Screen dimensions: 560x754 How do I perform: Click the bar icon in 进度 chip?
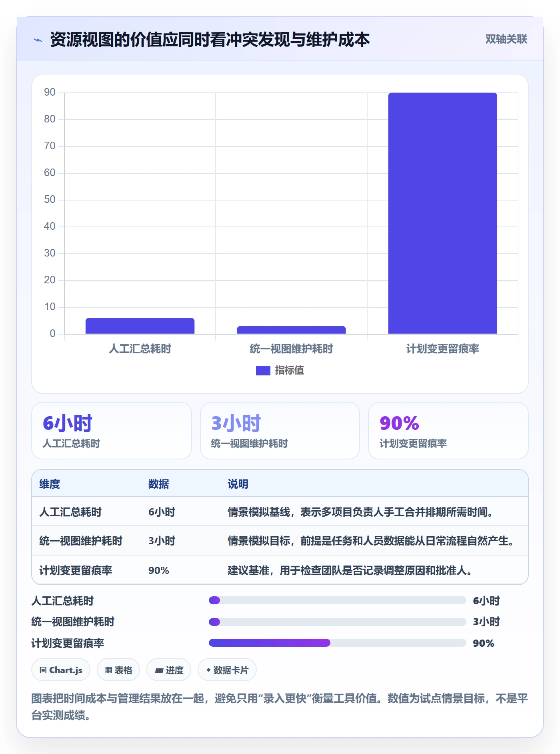[159, 671]
